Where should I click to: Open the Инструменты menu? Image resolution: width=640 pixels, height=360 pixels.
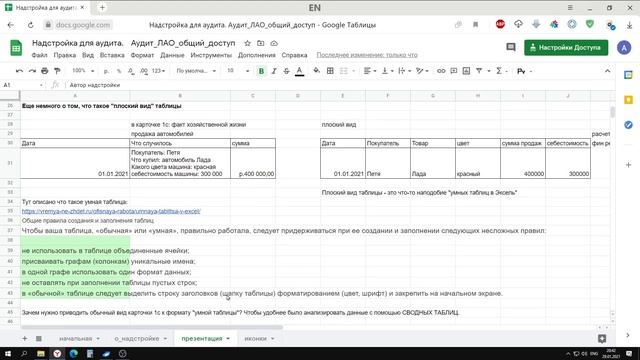click(211, 55)
